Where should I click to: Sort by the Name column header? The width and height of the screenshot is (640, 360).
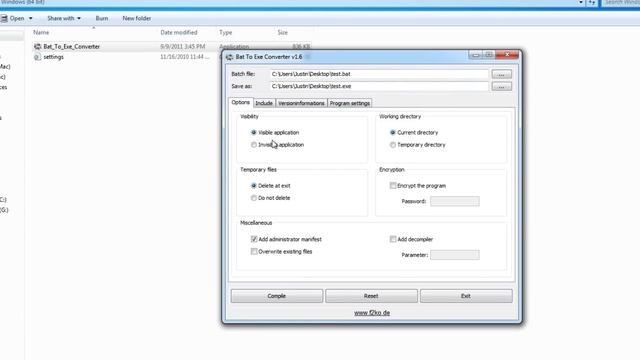click(x=41, y=32)
